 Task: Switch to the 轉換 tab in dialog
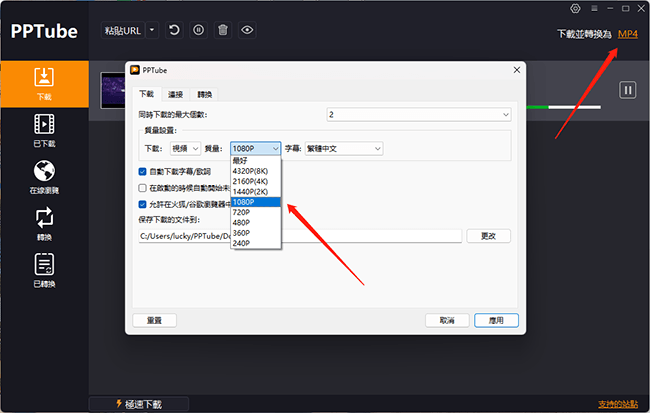click(204, 95)
